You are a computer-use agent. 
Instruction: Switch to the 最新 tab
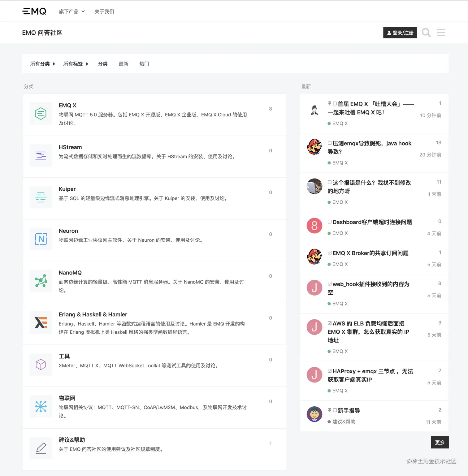point(123,64)
